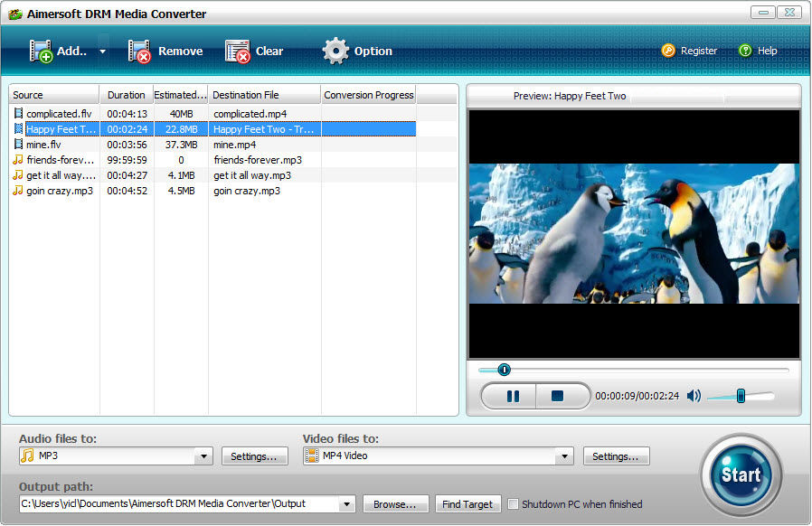
Task: Open Help from the toolbar
Action: [745, 52]
